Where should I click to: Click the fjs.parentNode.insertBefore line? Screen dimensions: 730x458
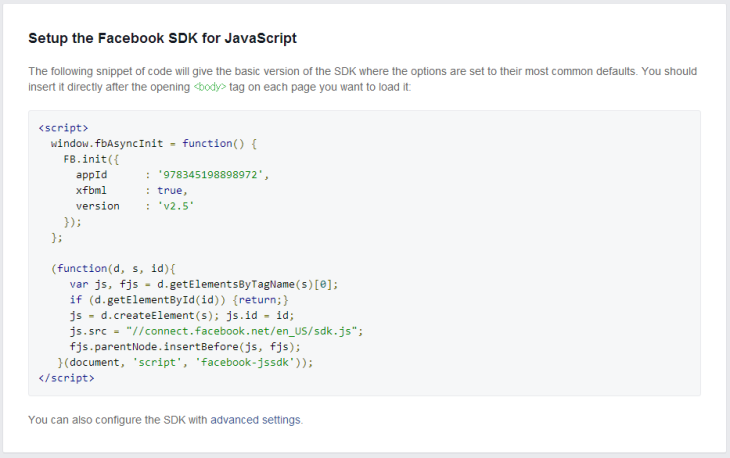pyautogui.click(x=185, y=346)
